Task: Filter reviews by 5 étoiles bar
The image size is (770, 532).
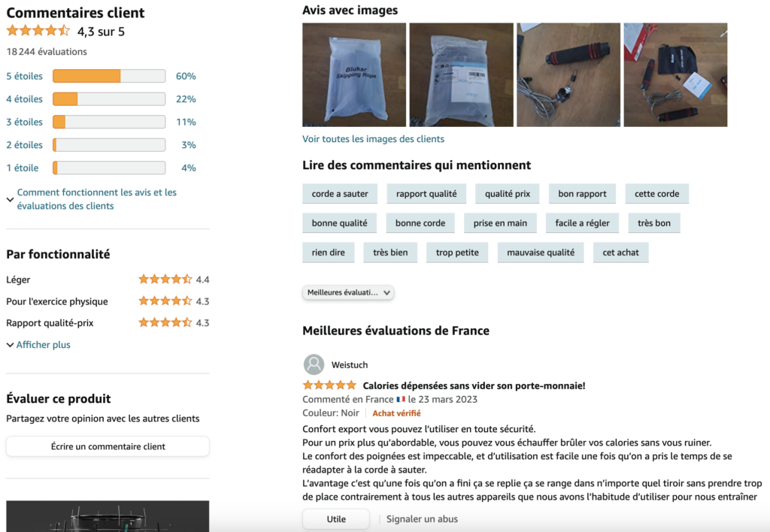Action: 109,76
